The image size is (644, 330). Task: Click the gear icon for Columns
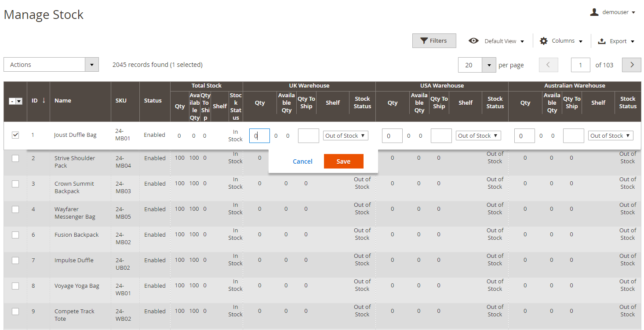(544, 41)
